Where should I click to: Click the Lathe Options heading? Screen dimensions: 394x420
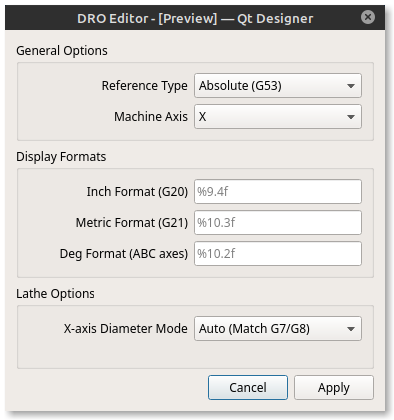[55, 294]
